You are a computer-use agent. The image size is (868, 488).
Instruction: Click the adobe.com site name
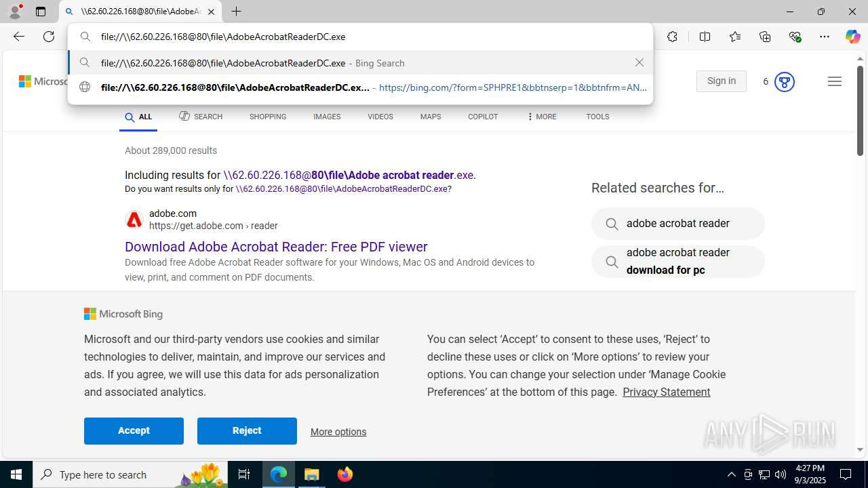pyautogui.click(x=173, y=213)
